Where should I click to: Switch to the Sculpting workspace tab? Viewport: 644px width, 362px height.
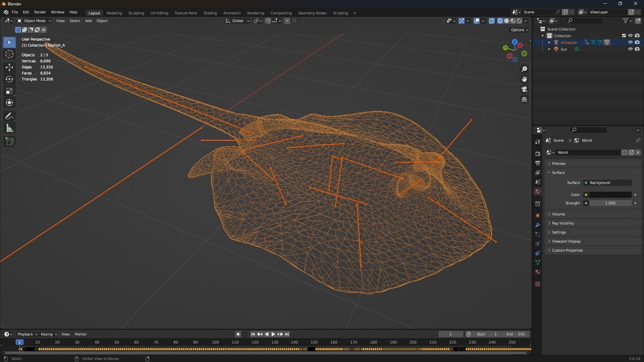pyautogui.click(x=136, y=13)
